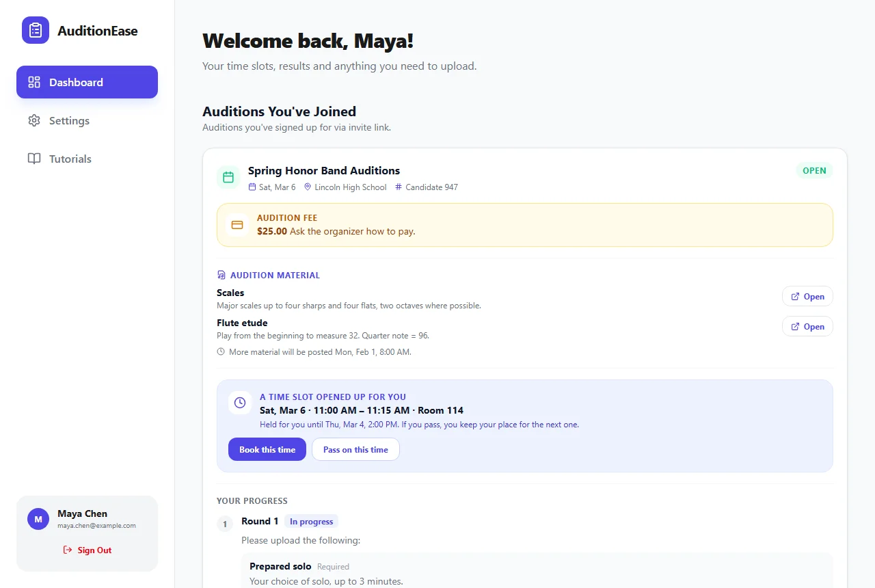Viewport: 875px width, 588px height.
Task: Click the maya.chen@example.com email text
Action: 96,526
